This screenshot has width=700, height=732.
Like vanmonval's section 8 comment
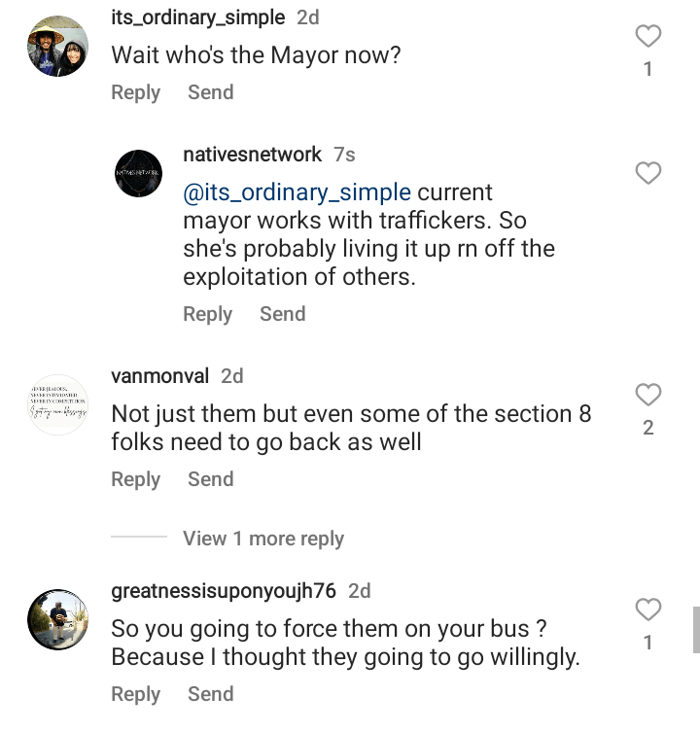pyautogui.click(x=647, y=395)
